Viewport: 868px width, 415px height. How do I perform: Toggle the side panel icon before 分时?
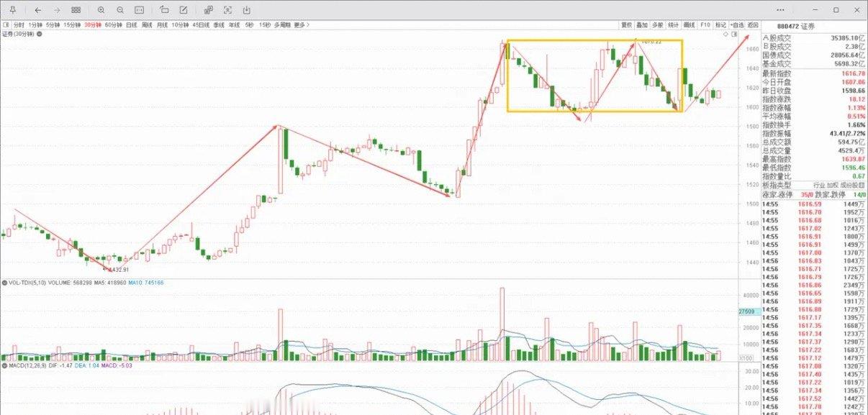(6, 24)
